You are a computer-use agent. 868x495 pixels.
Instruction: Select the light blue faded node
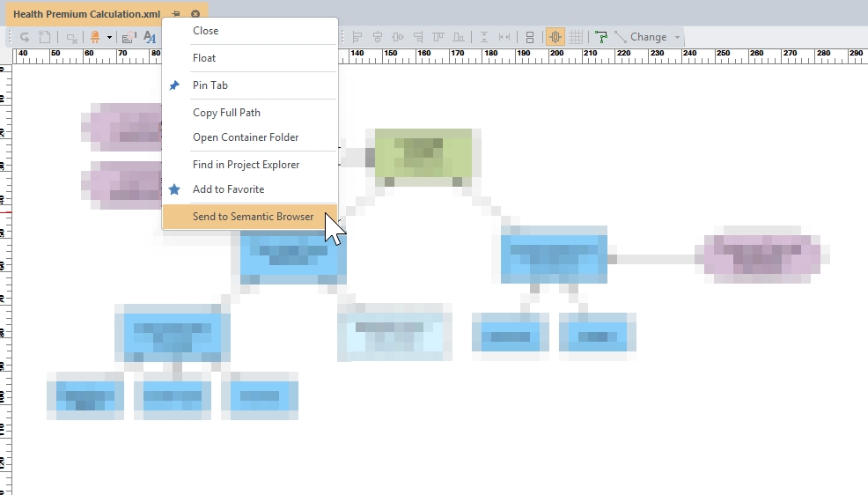pyautogui.click(x=394, y=332)
